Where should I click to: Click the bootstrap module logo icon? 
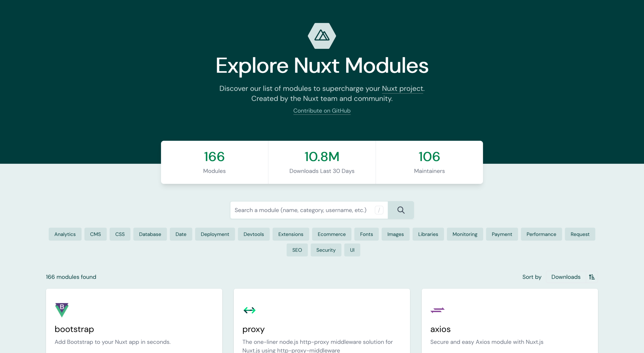coord(62,310)
